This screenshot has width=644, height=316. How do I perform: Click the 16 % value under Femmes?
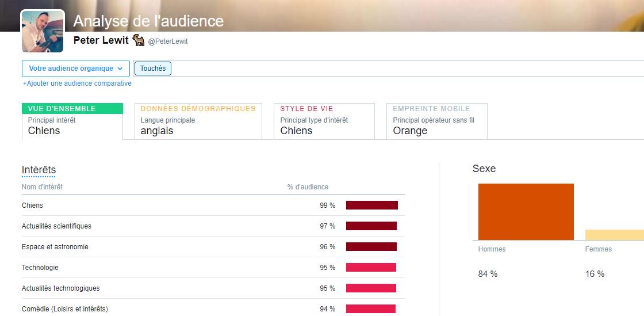tap(595, 274)
